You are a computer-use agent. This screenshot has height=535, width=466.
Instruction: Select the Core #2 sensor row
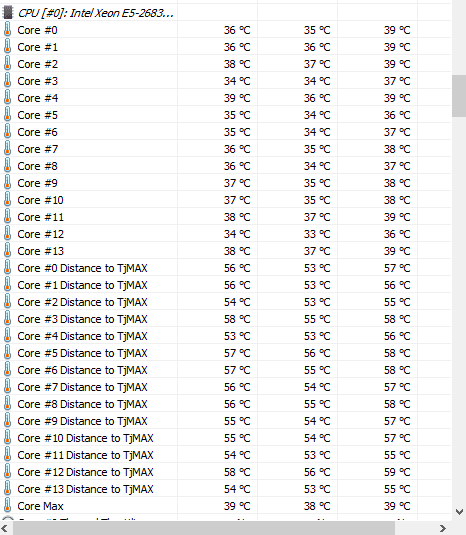tap(225, 64)
